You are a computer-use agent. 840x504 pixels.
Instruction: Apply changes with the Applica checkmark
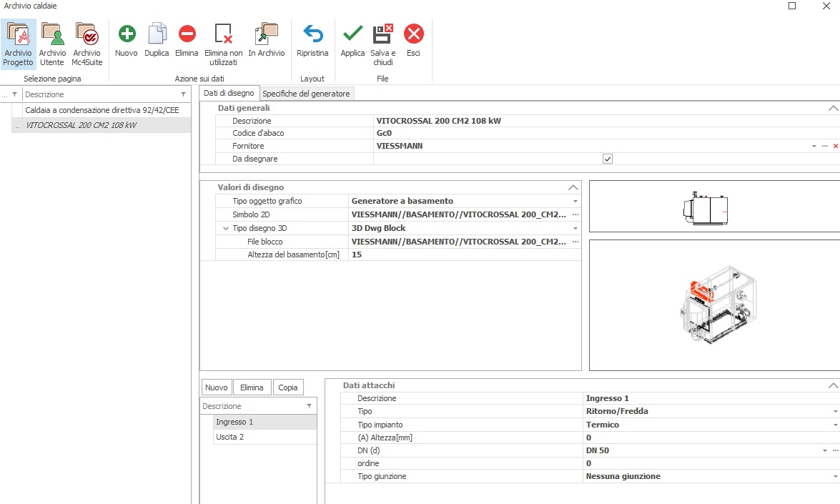pyautogui.click(x=352, y=34)
